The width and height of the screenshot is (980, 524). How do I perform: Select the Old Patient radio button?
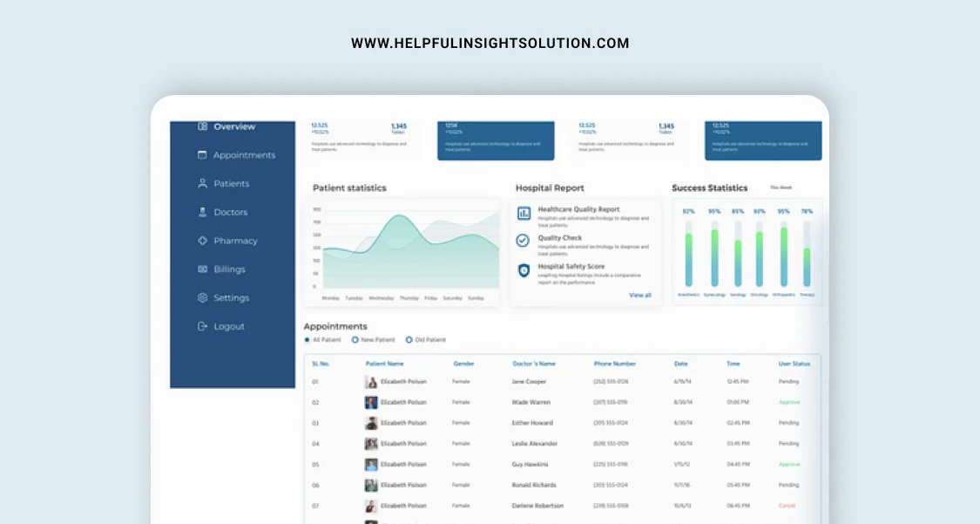[409, 340]
